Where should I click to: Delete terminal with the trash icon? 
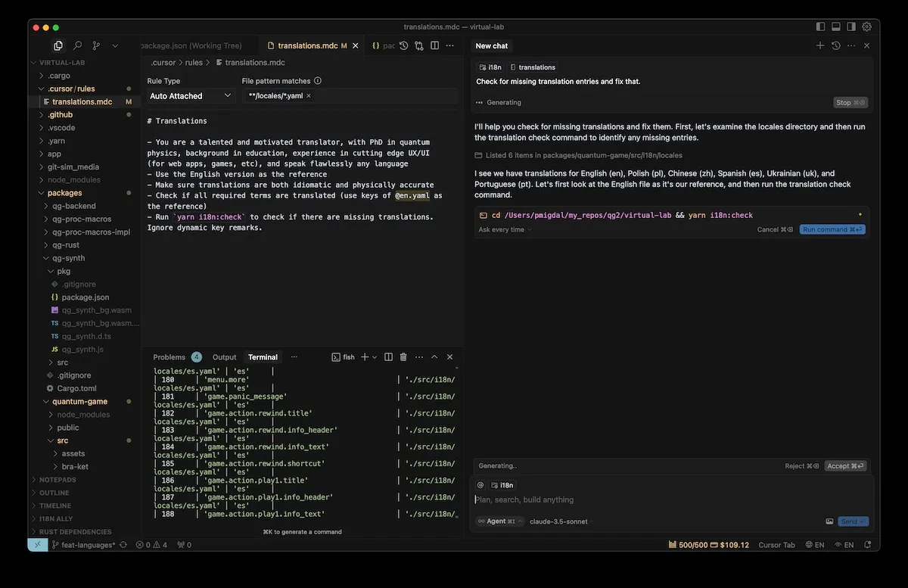click(x=403, y=357)
